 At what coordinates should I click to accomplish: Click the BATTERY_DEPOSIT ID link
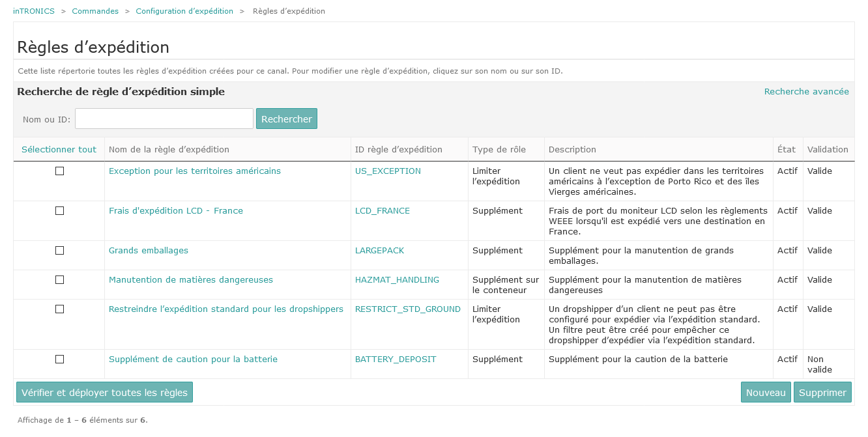pyautogui.click(x=396, y=359)
